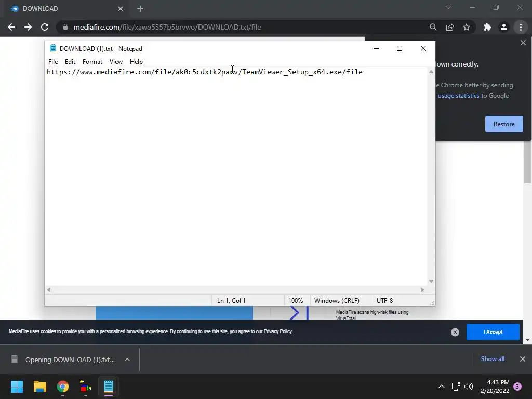Screen dimensions: 532x399
Task: Open the colorful app taskbar icon
Action: (86, 387)
